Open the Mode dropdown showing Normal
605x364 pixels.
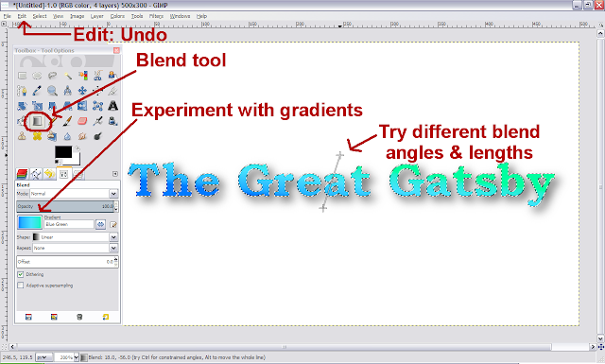click(x=74, y=194)
